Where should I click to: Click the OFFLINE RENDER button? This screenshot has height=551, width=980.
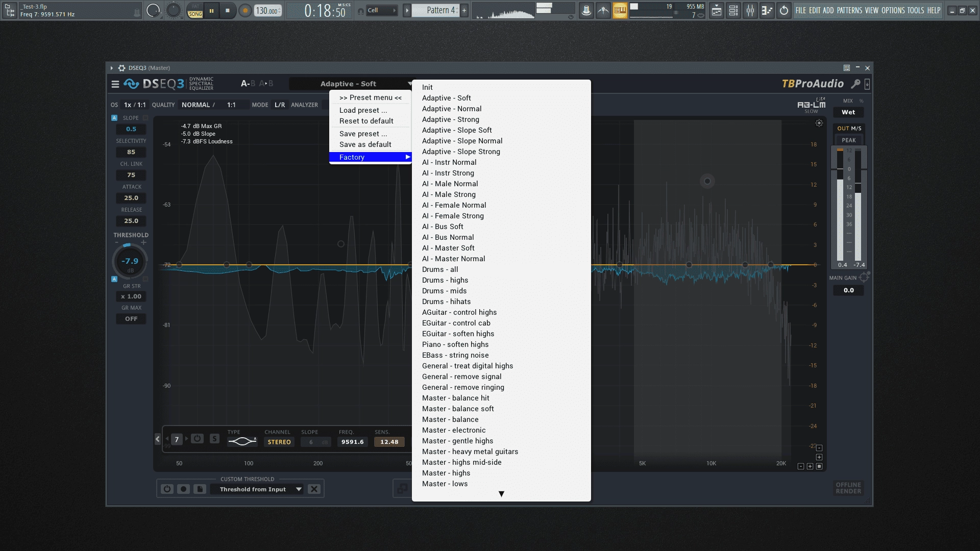848,488
